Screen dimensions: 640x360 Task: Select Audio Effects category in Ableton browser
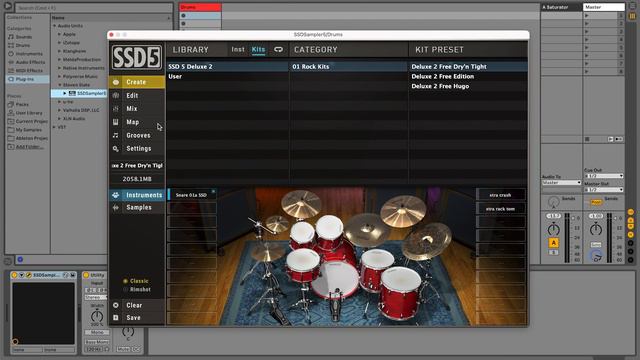(26, 62)
